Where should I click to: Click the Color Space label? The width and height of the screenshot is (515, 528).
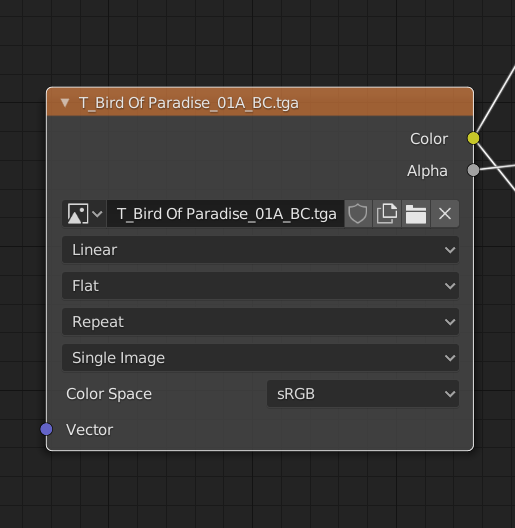(x=109, y=394)
